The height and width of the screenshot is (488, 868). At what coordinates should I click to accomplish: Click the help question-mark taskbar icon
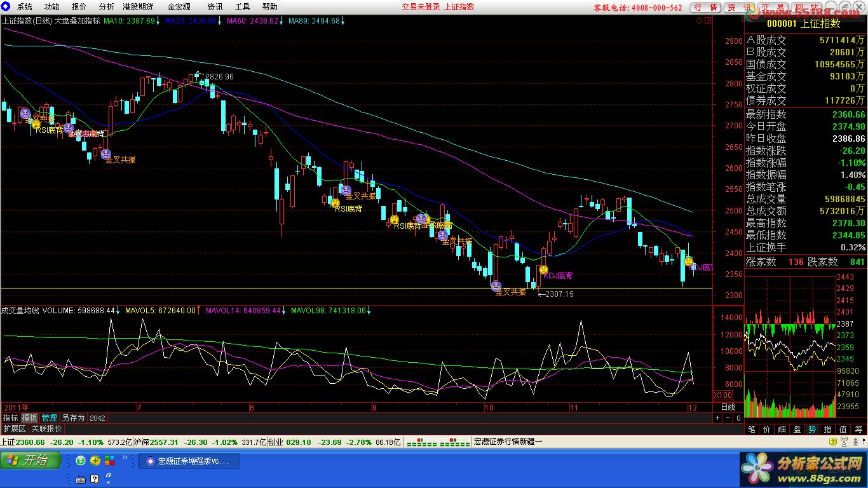point(95,479)
